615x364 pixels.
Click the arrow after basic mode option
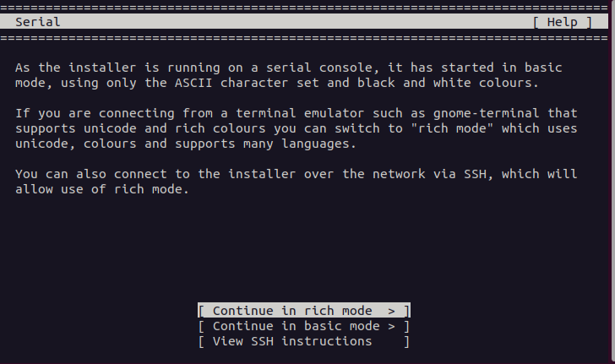(392, 326)
